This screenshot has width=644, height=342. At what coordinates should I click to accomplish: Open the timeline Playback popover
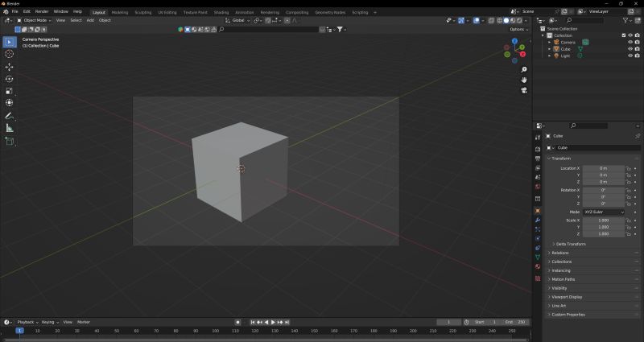[x=27, y=323]
